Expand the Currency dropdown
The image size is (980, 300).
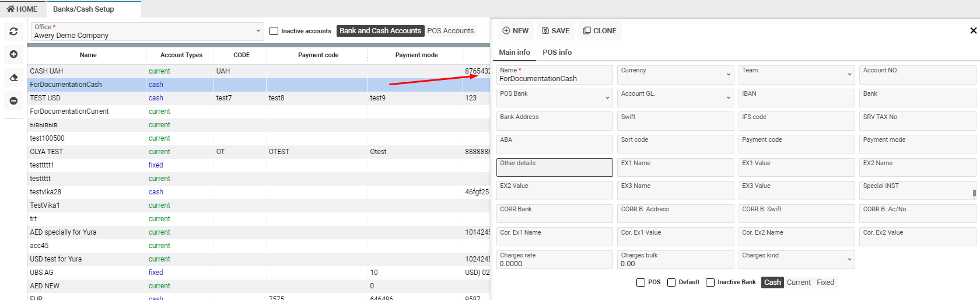pyautogui.click(x=675, y=74)
